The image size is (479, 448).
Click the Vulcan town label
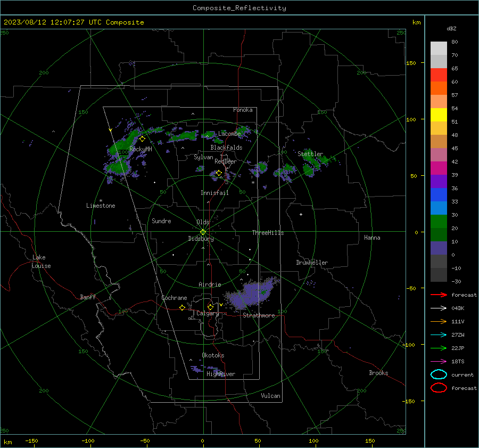(270, 396)
